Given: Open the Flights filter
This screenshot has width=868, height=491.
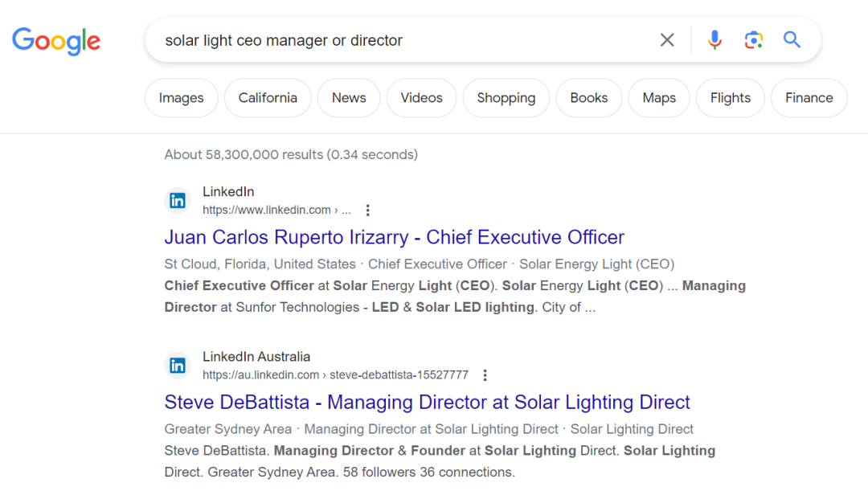Looking at the screenshot, I should pos(730,98).
